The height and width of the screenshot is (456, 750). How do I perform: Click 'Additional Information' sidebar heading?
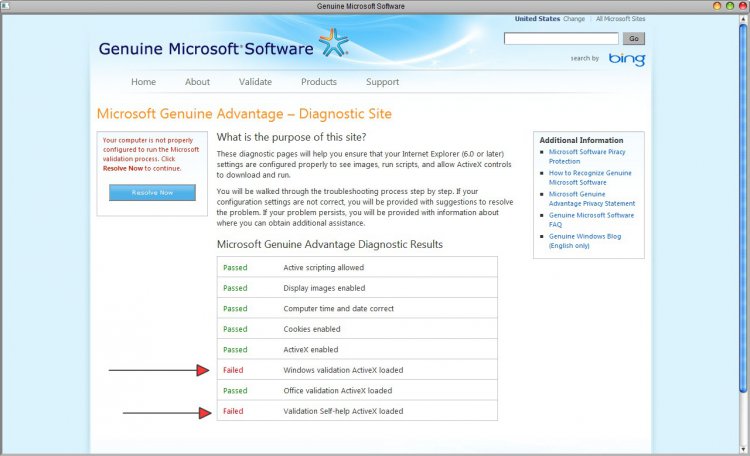coord(581,140)
